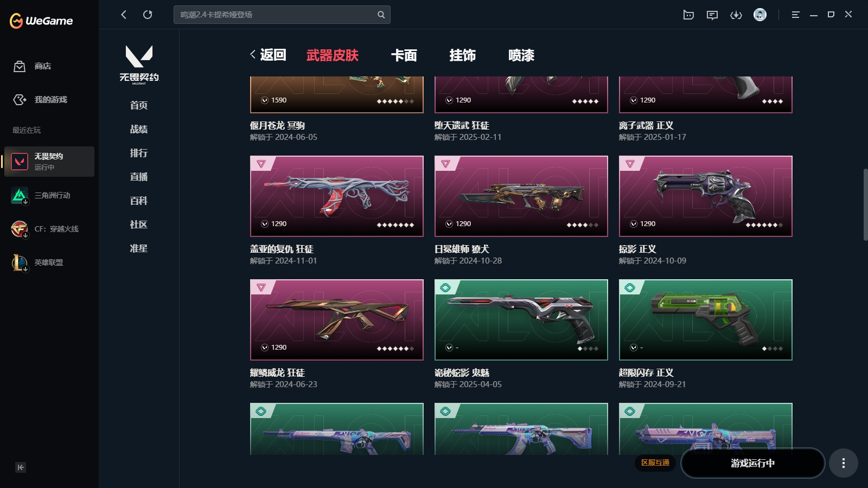Go back with the top arrow icon
Screen dimensions: 868x488
(124, 15)
